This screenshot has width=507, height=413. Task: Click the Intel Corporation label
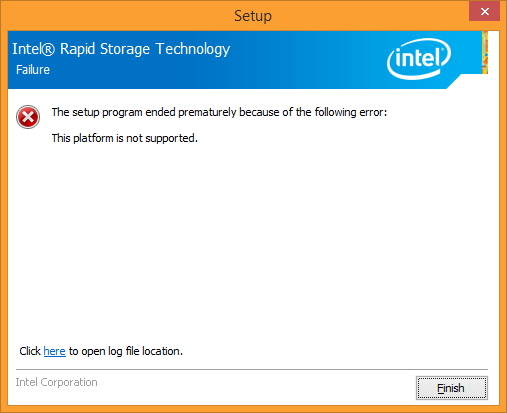coord(56,382)
